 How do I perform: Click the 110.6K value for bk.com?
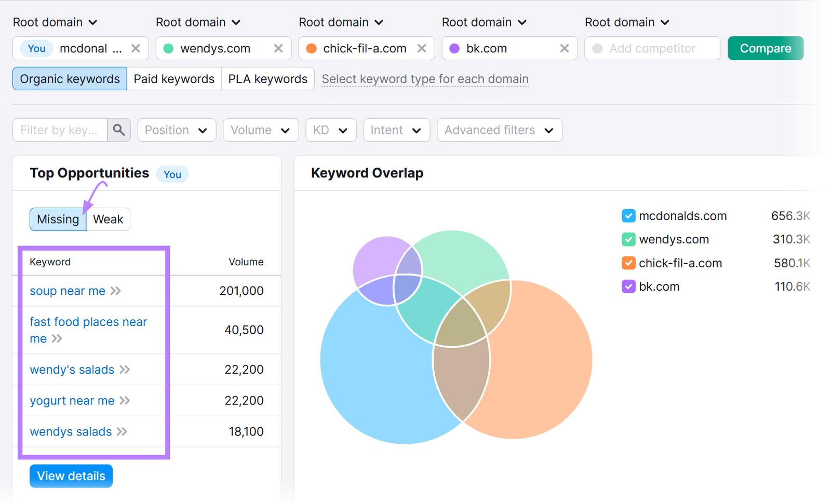click(x=793, y=287)
